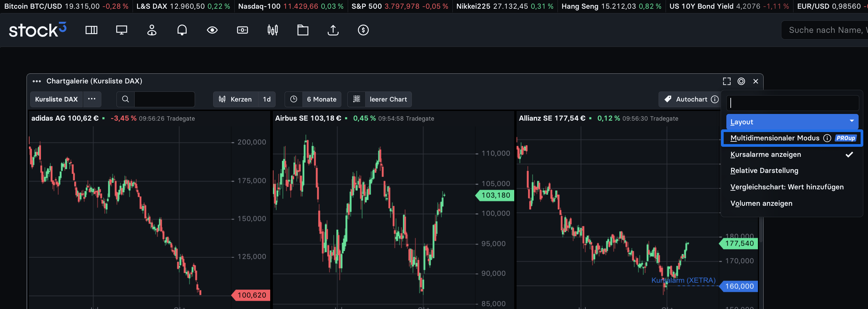Click Nikkei225 ticker entry
868x309 pixels.
[x=505, y=6]
